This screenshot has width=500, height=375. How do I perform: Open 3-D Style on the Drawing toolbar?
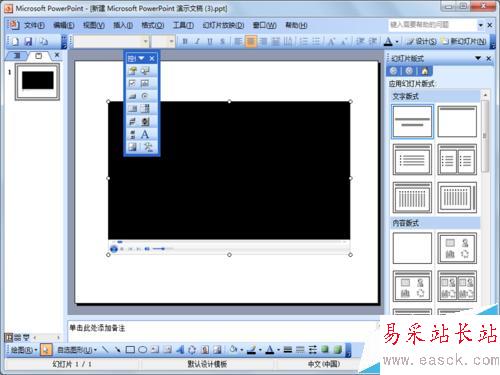coord(337,350)
